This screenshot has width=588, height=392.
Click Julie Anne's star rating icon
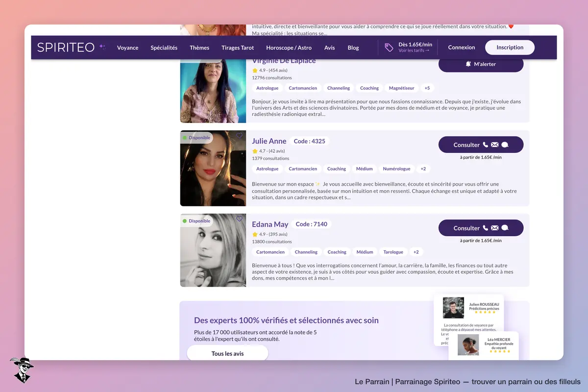(x=255, y=151)
